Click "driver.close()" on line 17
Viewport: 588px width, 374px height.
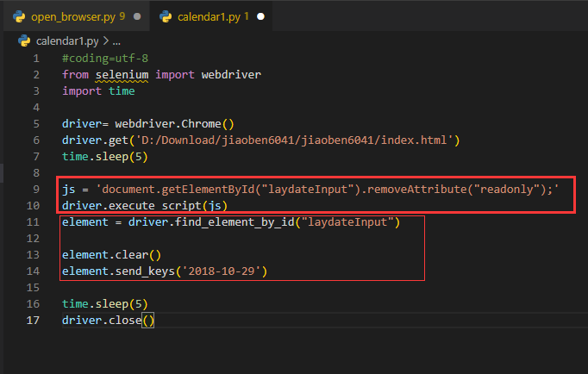tap(109, 321)
